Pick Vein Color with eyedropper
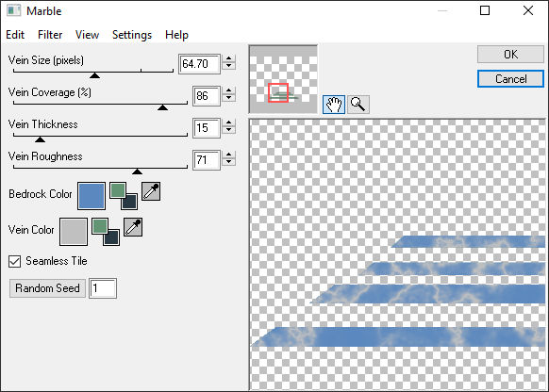Image resolution: width=549 pixels, height=392 pixels. click(133, 227)
